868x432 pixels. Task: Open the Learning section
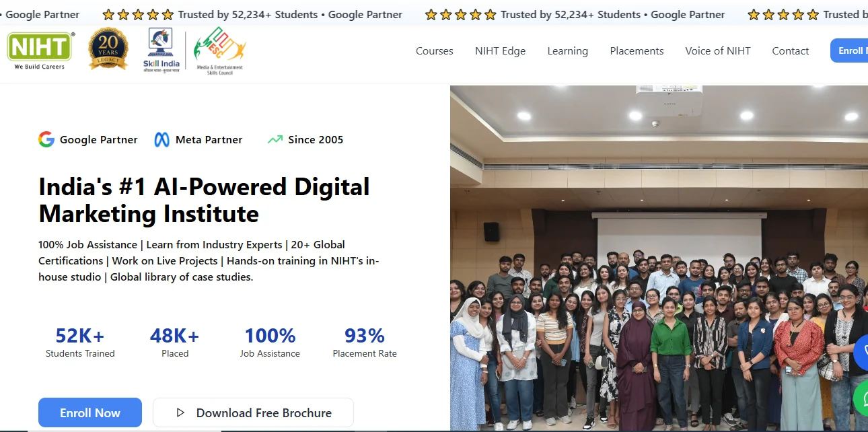click(x=567, y=50)
